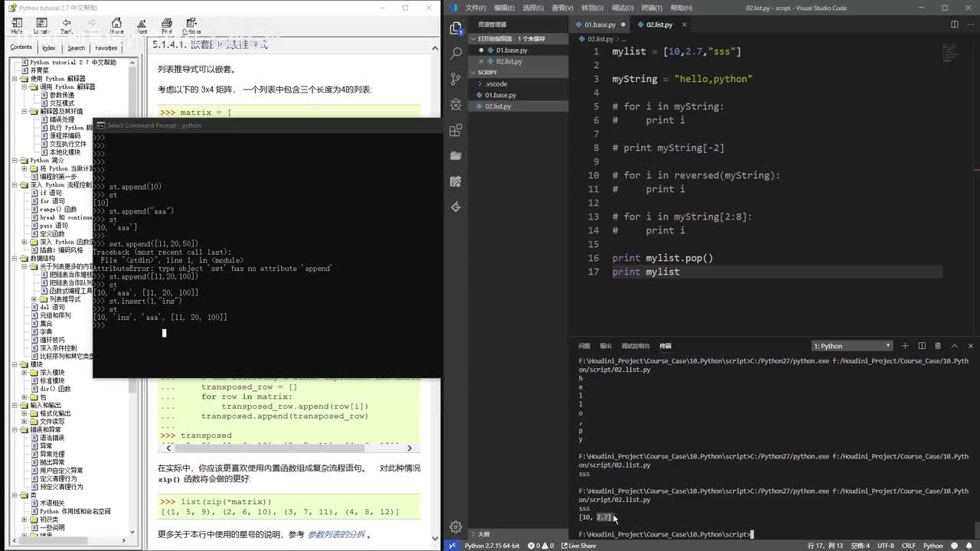Click the Font button in the help toolbar
This screenshot has height=551, width=980.
click(142, 26)
